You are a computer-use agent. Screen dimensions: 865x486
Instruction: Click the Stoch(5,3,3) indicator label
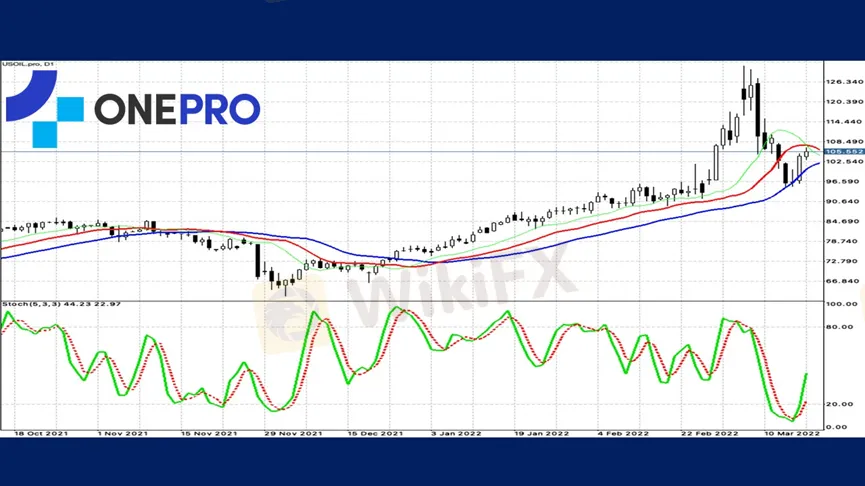[61, 304]
